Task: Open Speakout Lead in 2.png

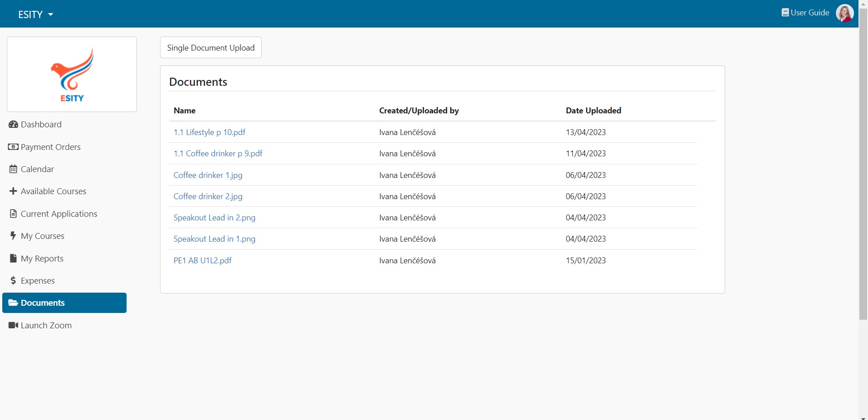Action: click(214, 218)
